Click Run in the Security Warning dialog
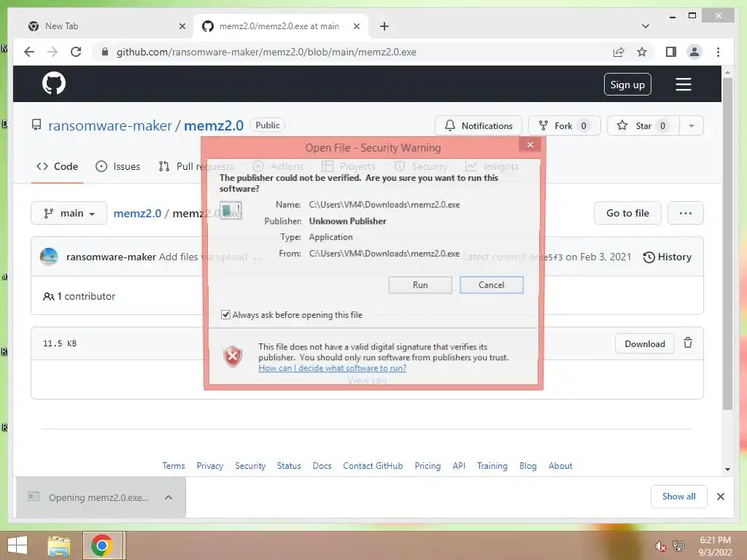The height and width of the screenshot is (560, 747). pyautogui.click(x=420, y=285)
